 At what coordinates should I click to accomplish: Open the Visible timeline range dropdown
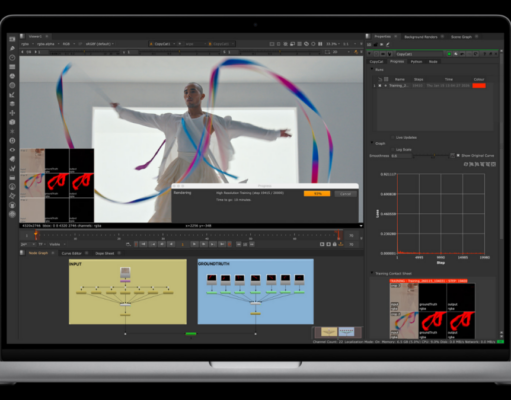pyautogui.click(x=57, y=244)
